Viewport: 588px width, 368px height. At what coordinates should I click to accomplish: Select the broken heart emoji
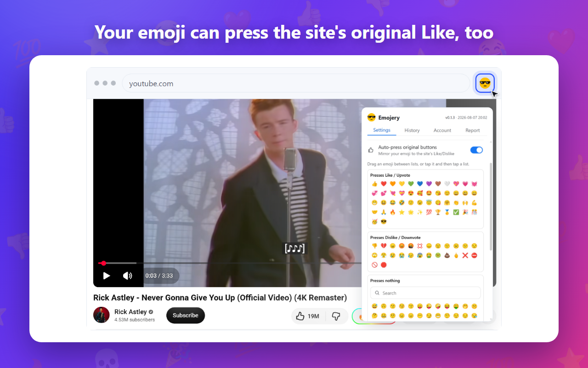[x=384, y=246]
